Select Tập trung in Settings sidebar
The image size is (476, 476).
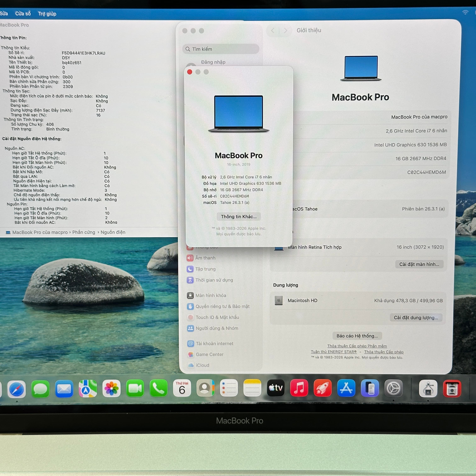tap(205, 269)
